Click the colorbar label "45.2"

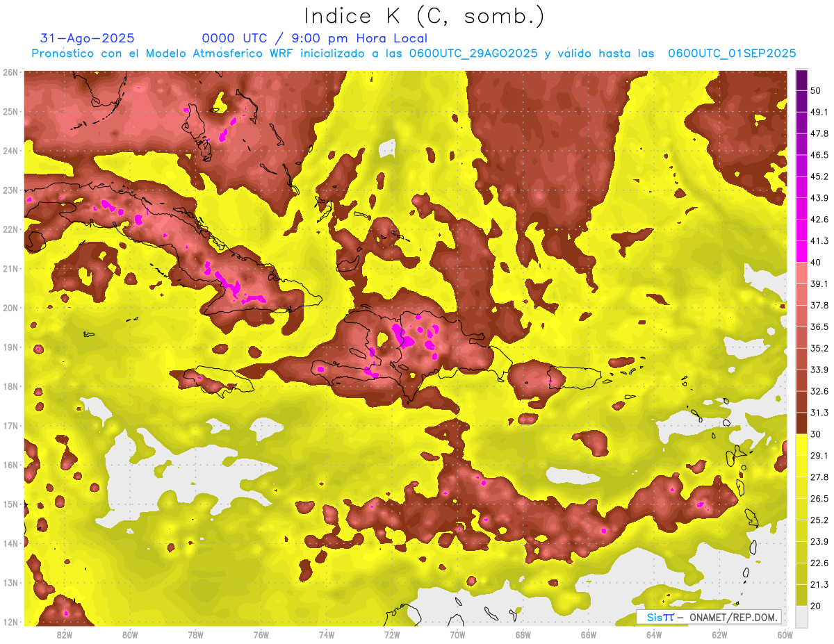coord(819,176)
